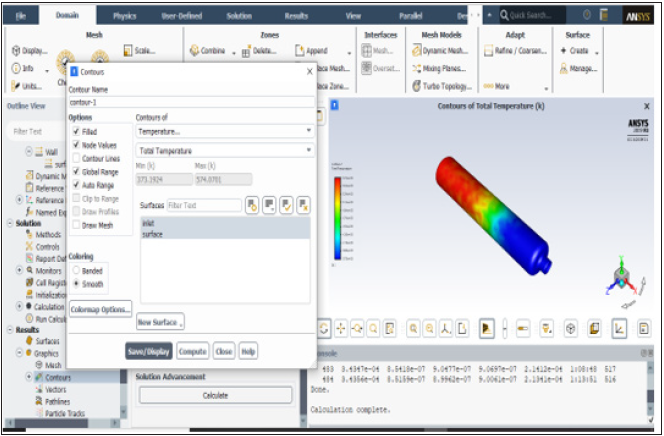Screen dimensions: 664x436
Task: Open the Total Temperature variable dropdown
Action: coord(224,151)
